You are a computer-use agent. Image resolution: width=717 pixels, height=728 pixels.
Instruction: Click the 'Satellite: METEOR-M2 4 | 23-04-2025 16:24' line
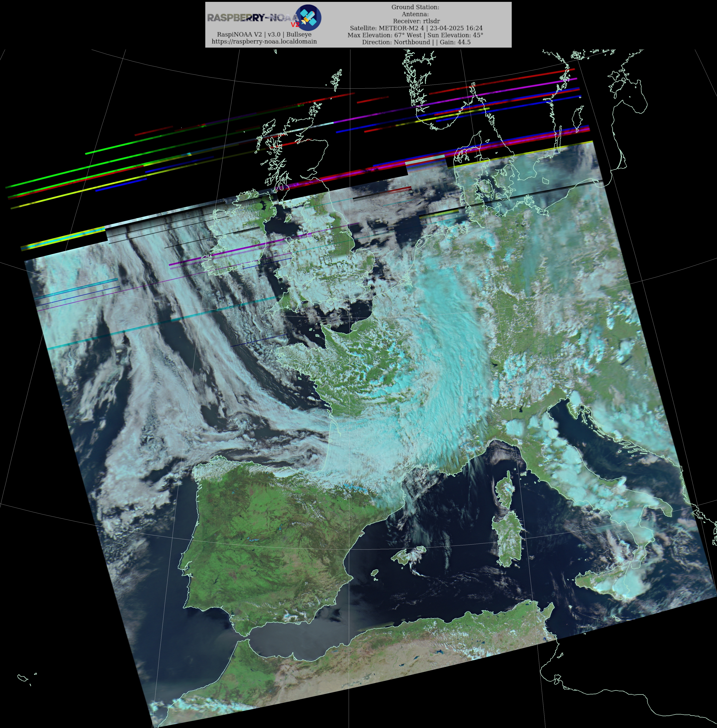[x=416, y=28]
